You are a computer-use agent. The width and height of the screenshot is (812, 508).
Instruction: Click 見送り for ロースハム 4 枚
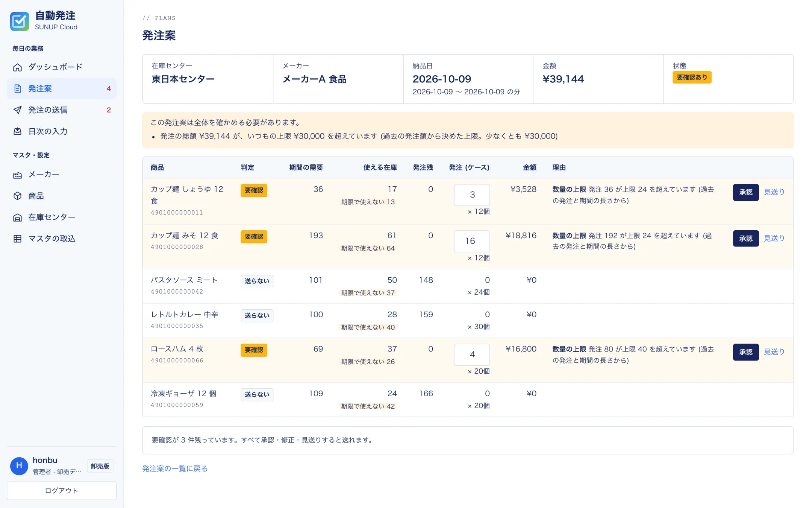(x=774, y=352)
